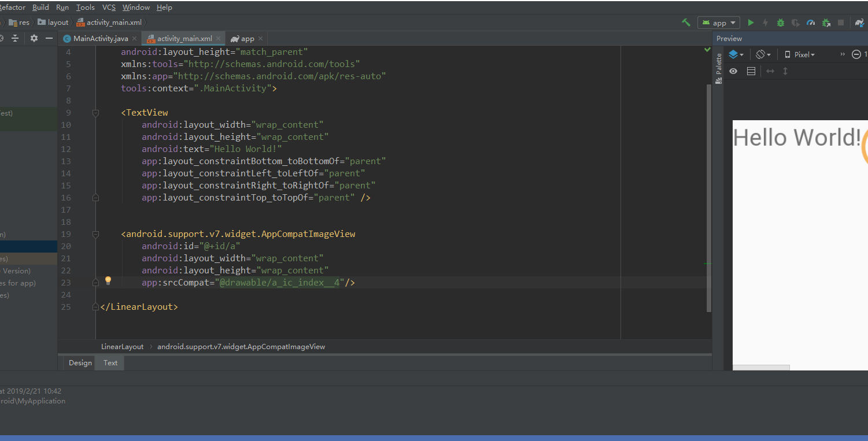Click the Preview panel title

click(x=729, y=39)
